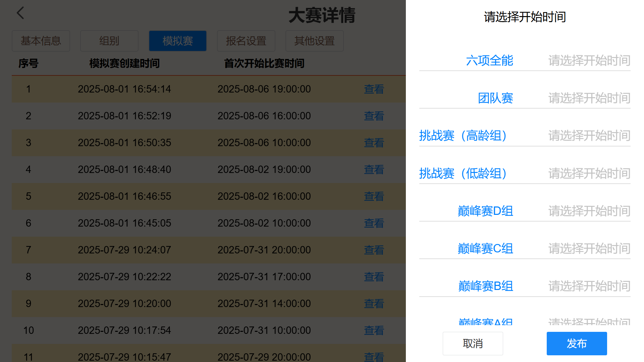Open the 组别 tab
Screen dimensions: 644x362
tap(109, 41)
